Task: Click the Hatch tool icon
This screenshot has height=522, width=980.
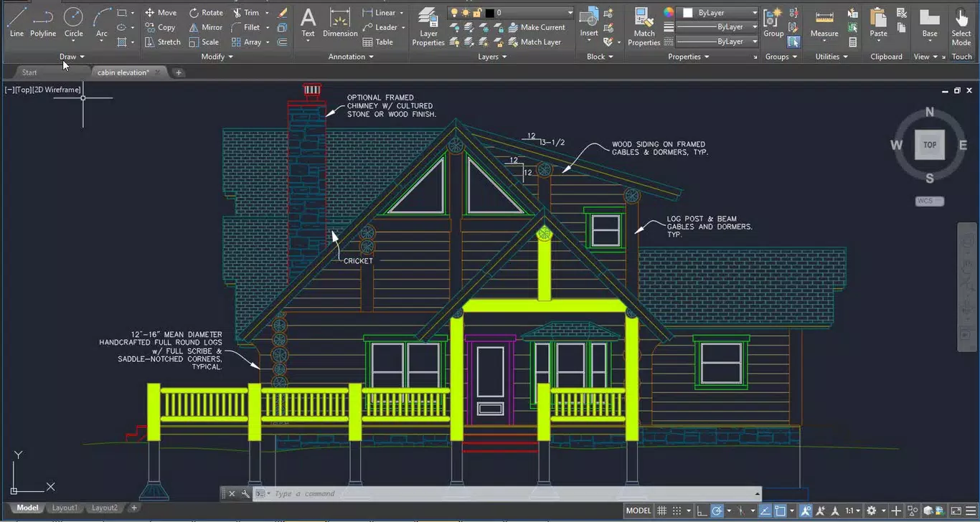Action: point(121,42)
